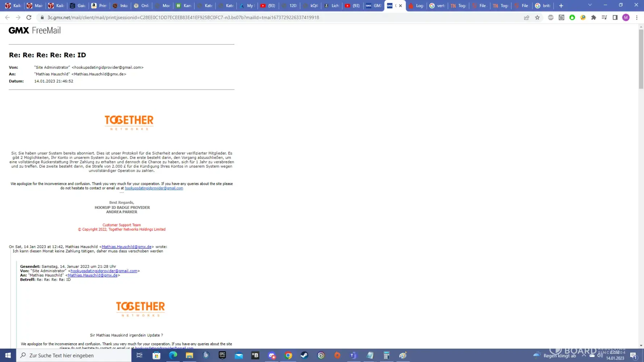Image resolution: width=644 pixels, height=362 pixels.
Task: Click 'HOOKUP ID BADGE PROVIDER' signature text
Action: pos(122,207)
